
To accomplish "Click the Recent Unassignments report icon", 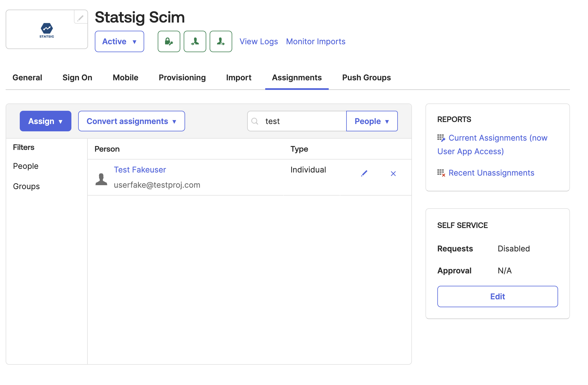I will tap(441, 173).
